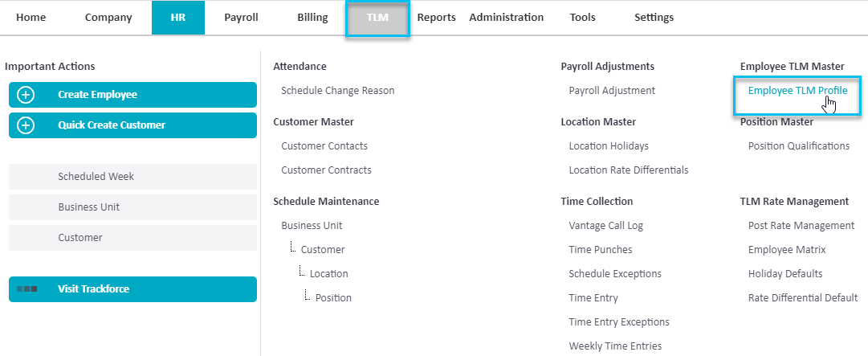Open Location Rate Differentials
Viewport: 868px width, 356px height.
pyautogui.click(x=629, y=170)
